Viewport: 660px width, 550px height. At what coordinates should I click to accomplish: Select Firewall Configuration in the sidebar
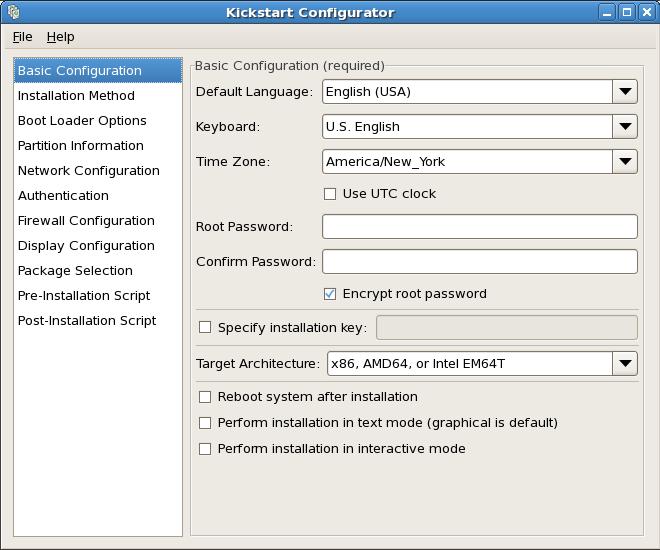point(86,221)
